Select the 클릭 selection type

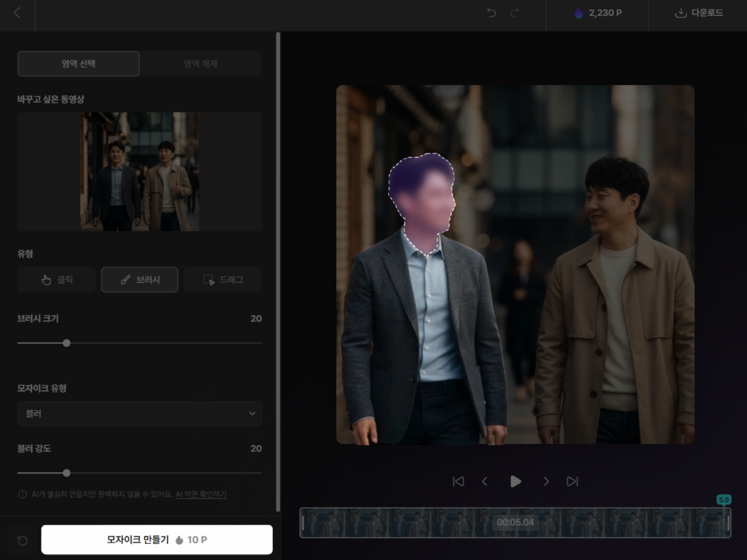pos(57,280)
